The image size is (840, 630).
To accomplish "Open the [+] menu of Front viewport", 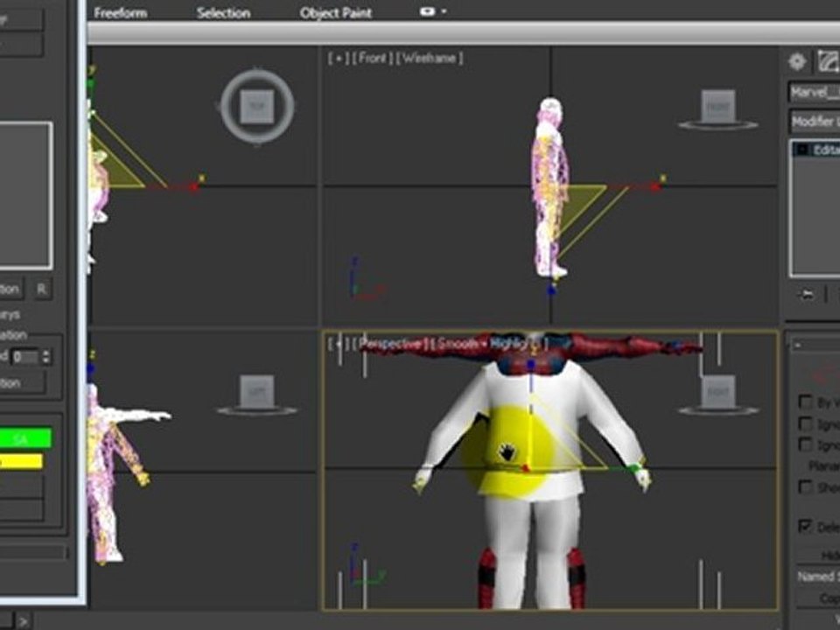I will 338,58.
